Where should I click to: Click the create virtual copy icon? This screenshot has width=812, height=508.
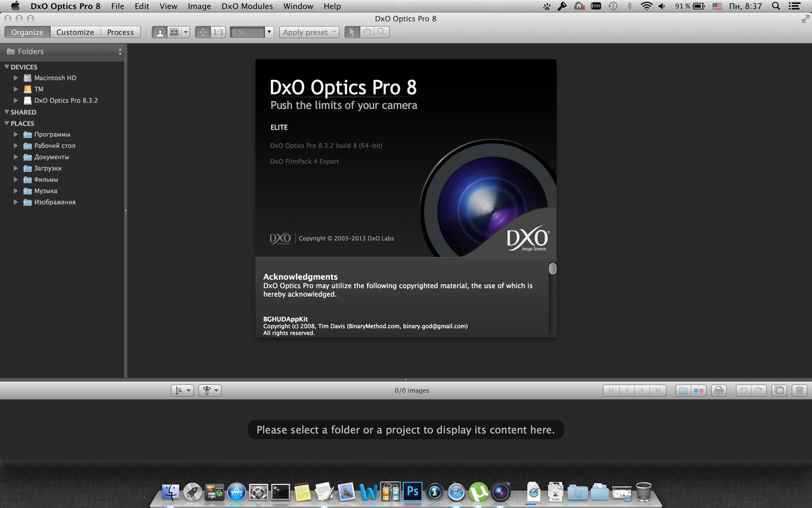(779, 390)
